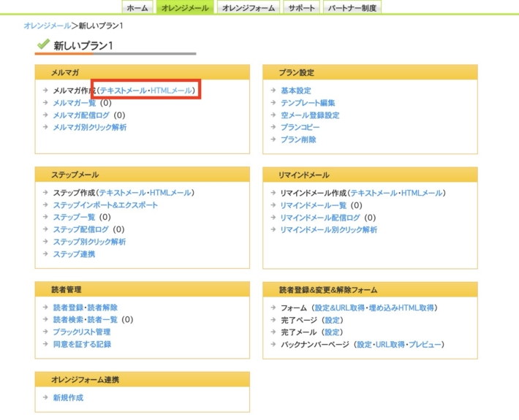519x420 pixels.
Task: Click the 新しいプラン1 page title
Action: coord(83,45)
